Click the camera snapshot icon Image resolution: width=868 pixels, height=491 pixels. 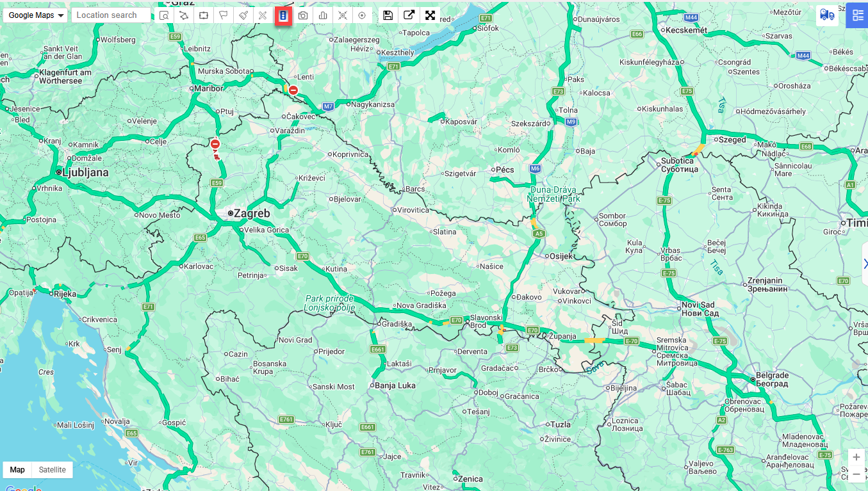(303, 15)
